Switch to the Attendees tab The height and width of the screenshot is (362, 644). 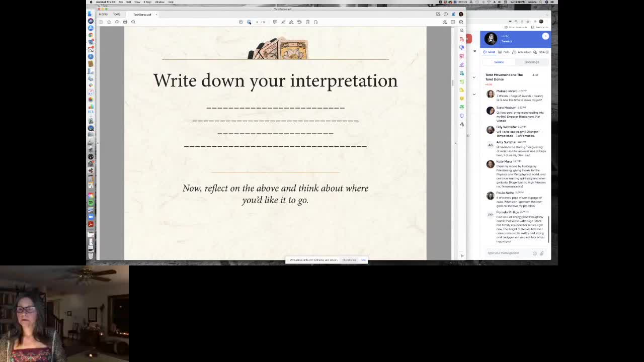(x=522, y=52)
